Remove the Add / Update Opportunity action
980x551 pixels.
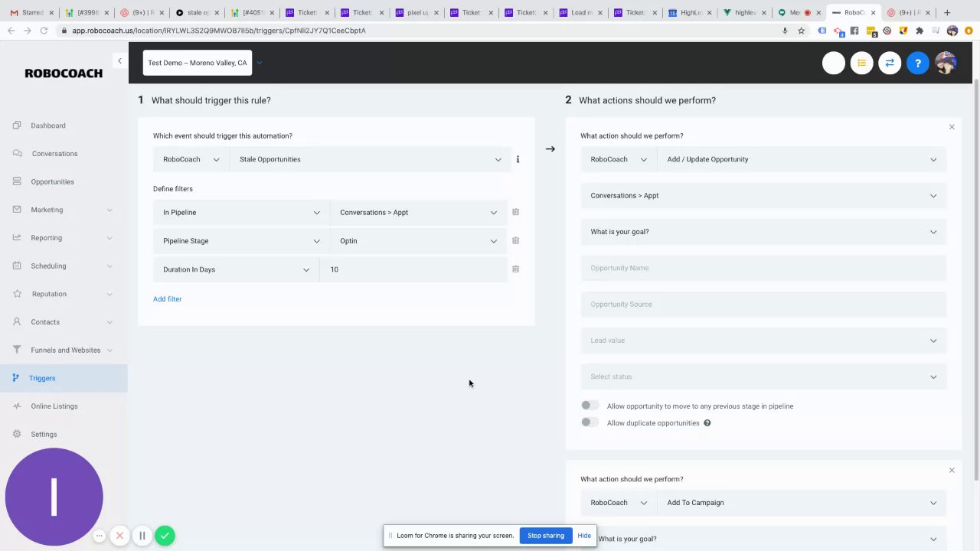952,127
